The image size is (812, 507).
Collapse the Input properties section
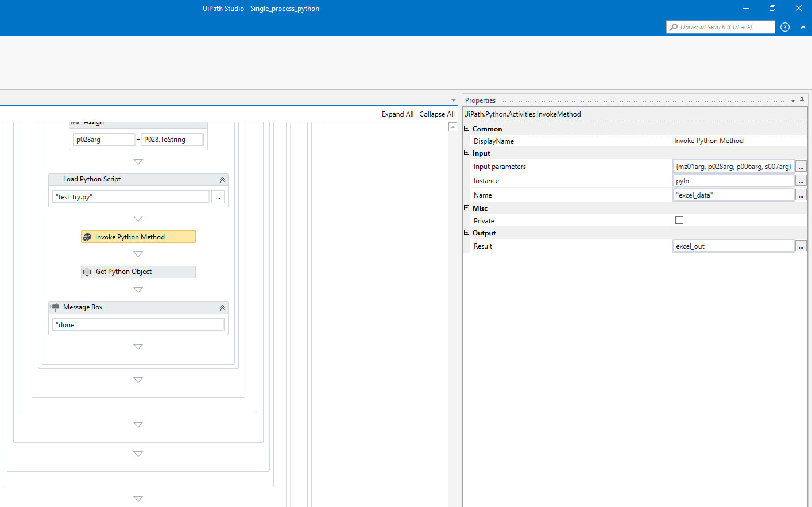point(466,153)
